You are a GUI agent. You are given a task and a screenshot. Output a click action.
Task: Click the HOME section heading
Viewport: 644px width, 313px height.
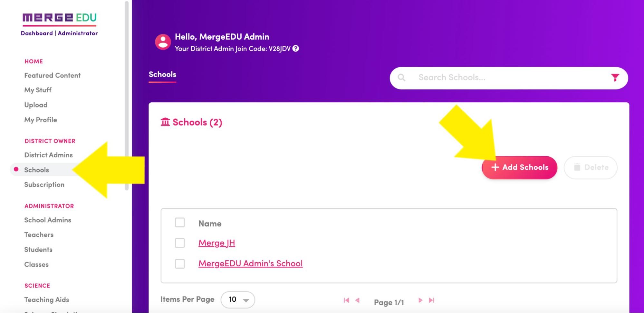[34, 61]
